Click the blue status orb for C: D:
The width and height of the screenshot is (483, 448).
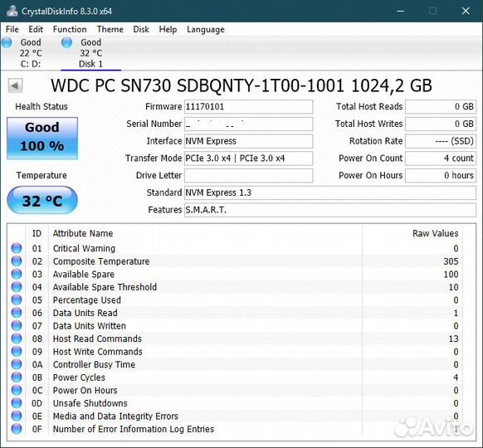coord(7,42)
